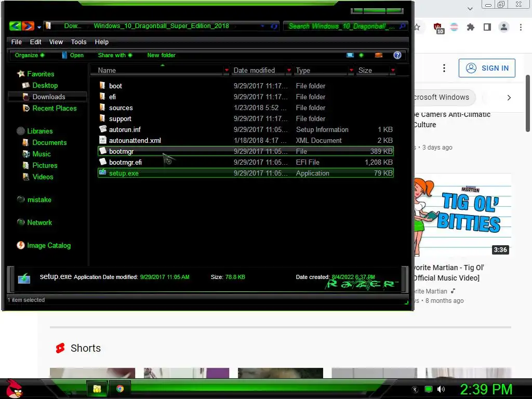532x399 pixels.
Task: Select the bootmgr file row
Action: [x=246, y=151]
